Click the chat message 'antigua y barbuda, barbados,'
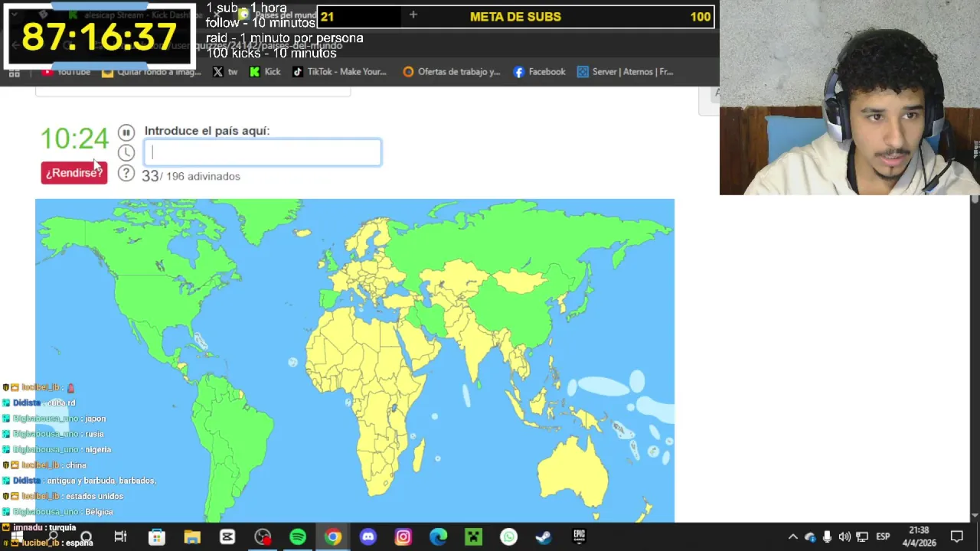 pos(101,481)
